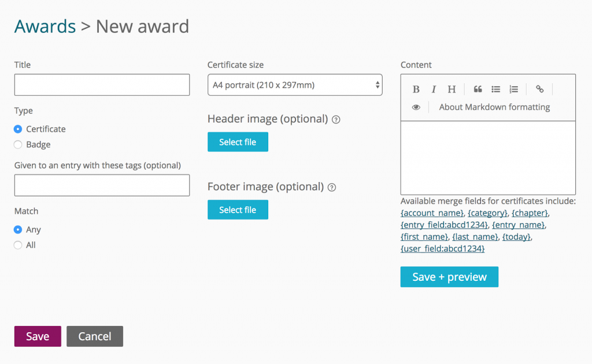Create a numbered list in the editor
This screenshot has width=592, height=364.
(513, 89)
